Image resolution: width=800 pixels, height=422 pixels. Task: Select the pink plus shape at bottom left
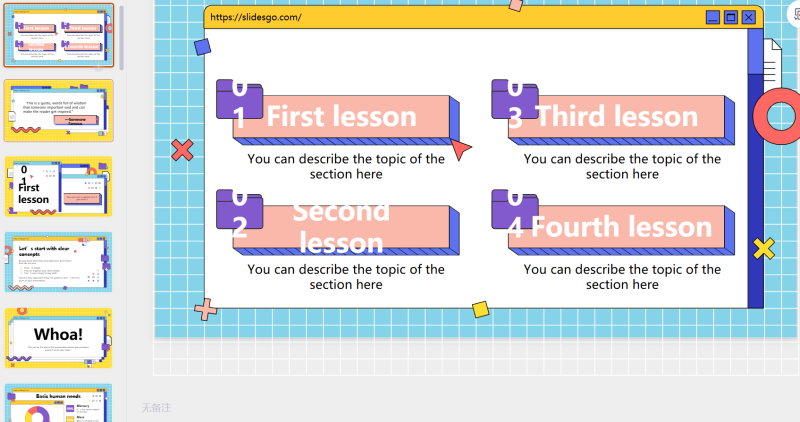[x=206, y=310]
